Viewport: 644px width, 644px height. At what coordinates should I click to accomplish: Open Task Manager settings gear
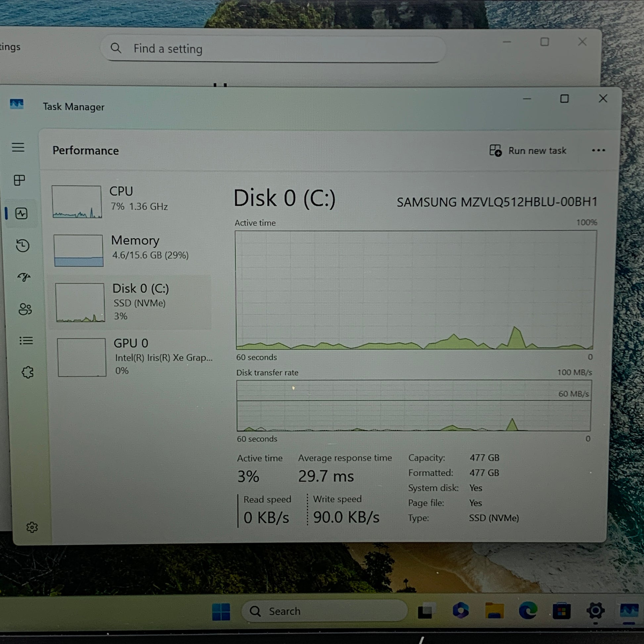[32, 527]
